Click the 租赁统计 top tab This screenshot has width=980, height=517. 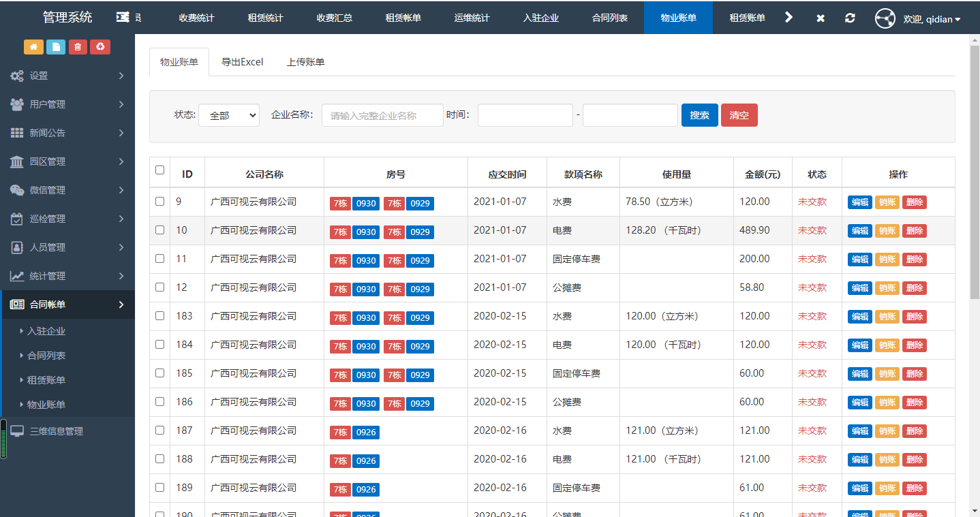coord(266,18)
